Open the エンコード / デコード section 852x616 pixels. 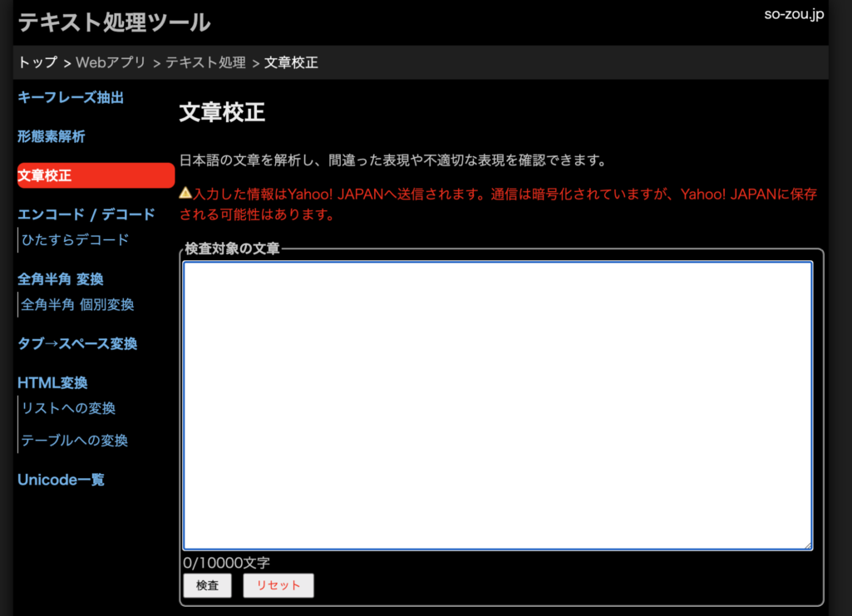tap(86, 214)
